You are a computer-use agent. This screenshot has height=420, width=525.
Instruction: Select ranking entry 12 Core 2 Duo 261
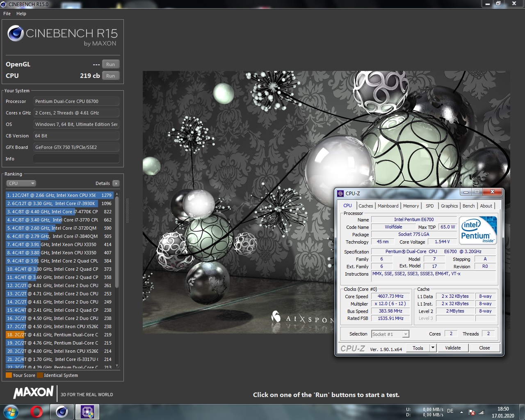[59, 285]
